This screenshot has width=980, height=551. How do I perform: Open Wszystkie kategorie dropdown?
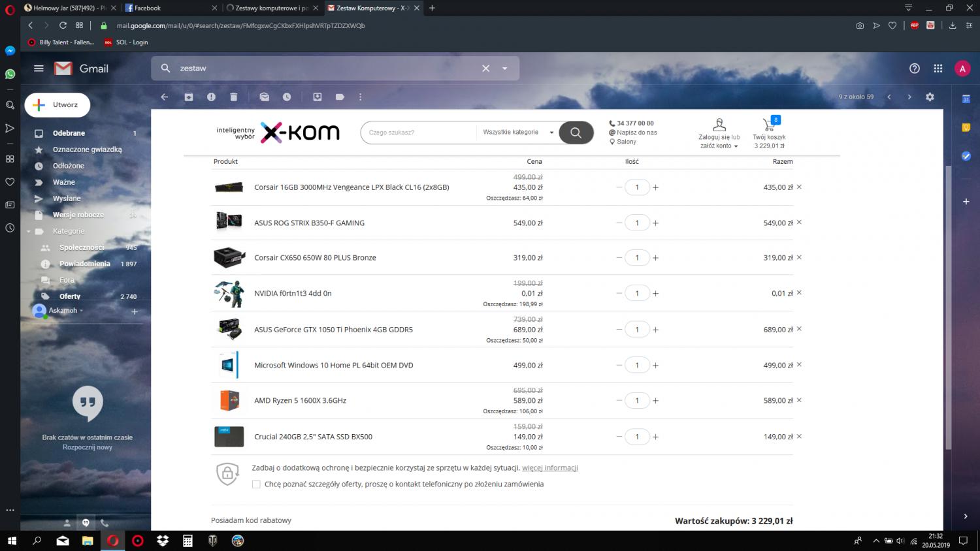517,133
